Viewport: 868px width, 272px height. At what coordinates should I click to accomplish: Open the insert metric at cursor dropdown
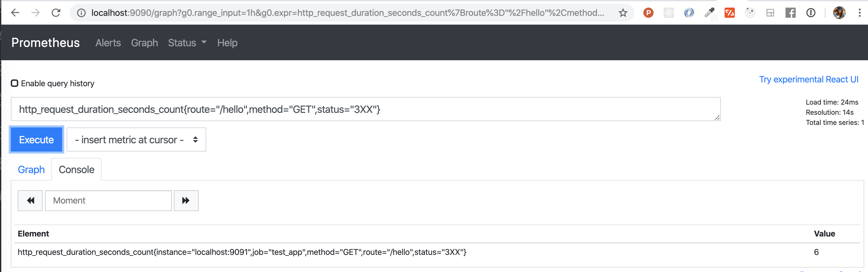(x=136, y=140)
